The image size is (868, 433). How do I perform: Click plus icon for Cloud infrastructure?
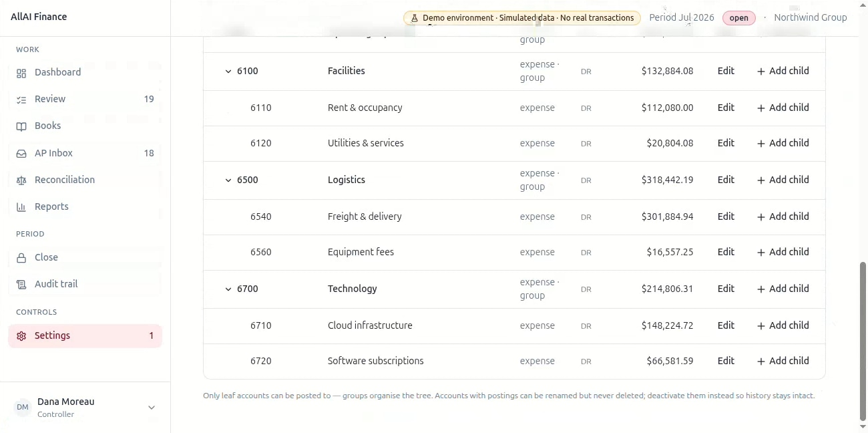(761, 325)
